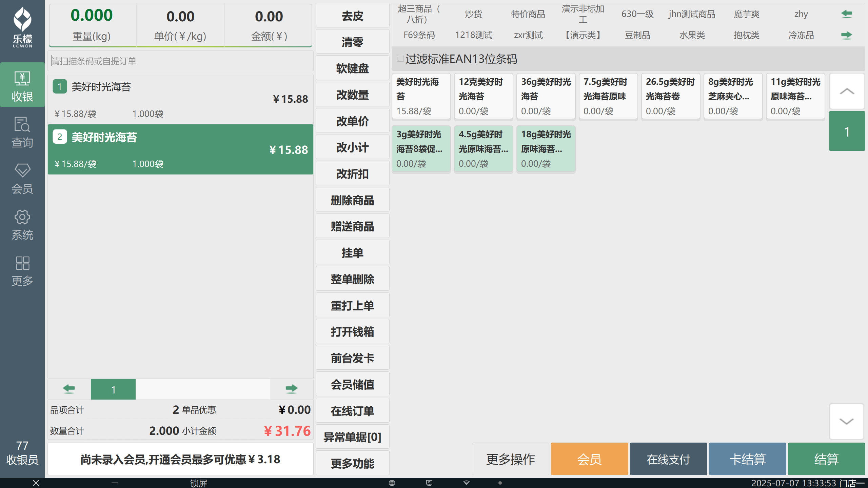868x488 pixels.
Task: Add product 36g美好时光海苔
Action: [546, 97]
